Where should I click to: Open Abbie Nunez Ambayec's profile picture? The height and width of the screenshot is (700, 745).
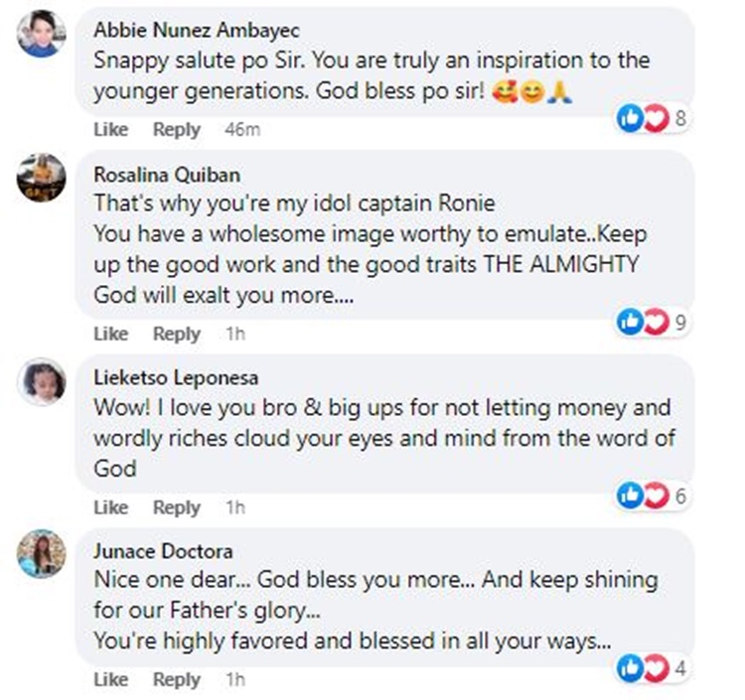(42, 34)
